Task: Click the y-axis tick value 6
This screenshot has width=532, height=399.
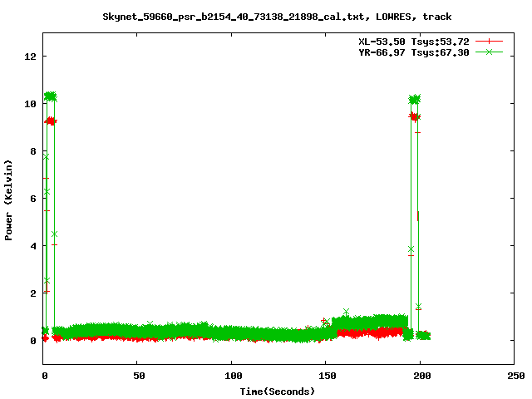Action: coord(33,199)
